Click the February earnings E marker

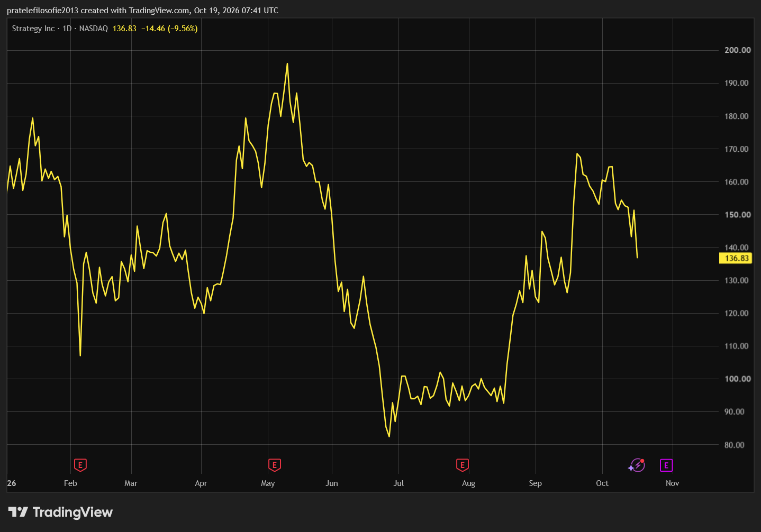[x=80, y=465]
